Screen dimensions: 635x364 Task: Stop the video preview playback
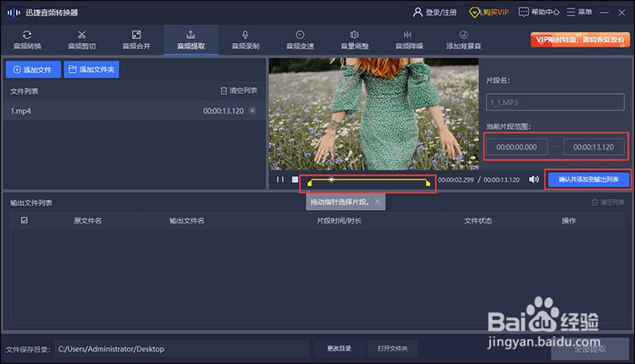tap(295, 179)
